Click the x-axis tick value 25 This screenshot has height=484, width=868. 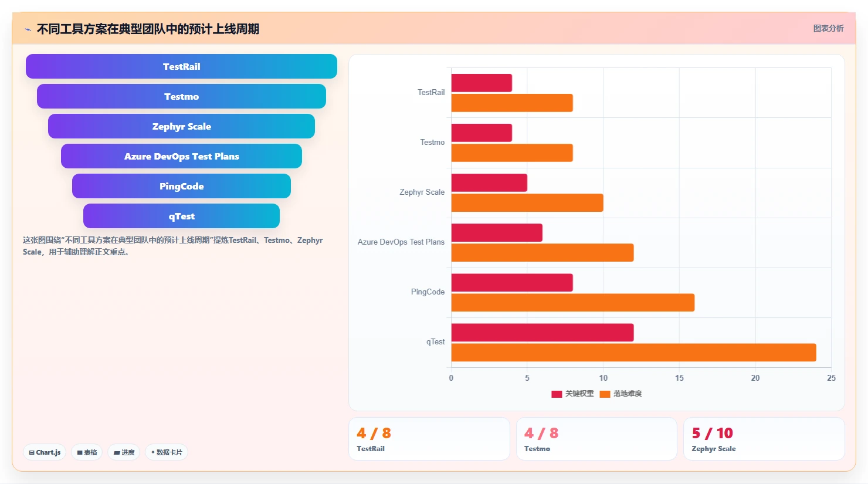click(831, 378)
